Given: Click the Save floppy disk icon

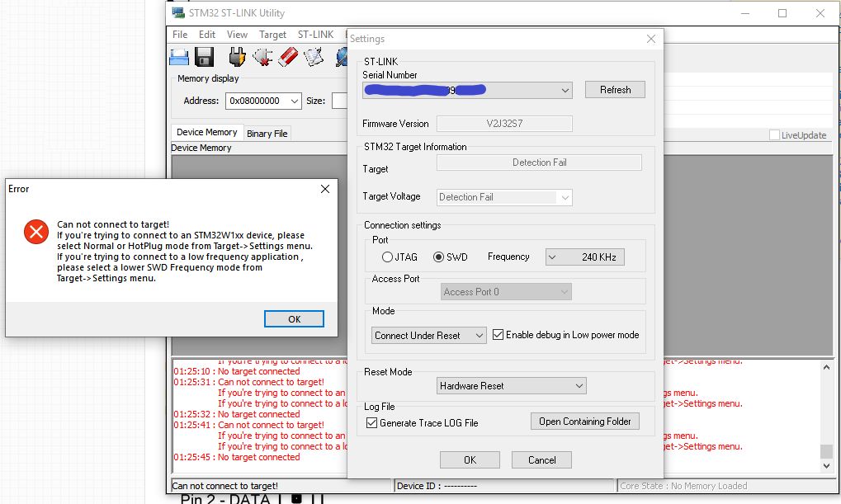Looking at the screenshot, I should click(205, 57).
